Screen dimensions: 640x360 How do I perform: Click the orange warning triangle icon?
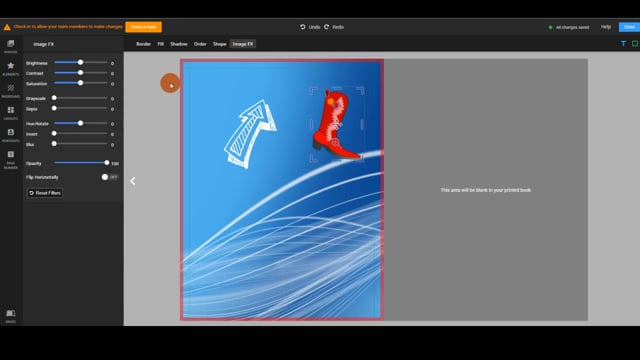7,27
